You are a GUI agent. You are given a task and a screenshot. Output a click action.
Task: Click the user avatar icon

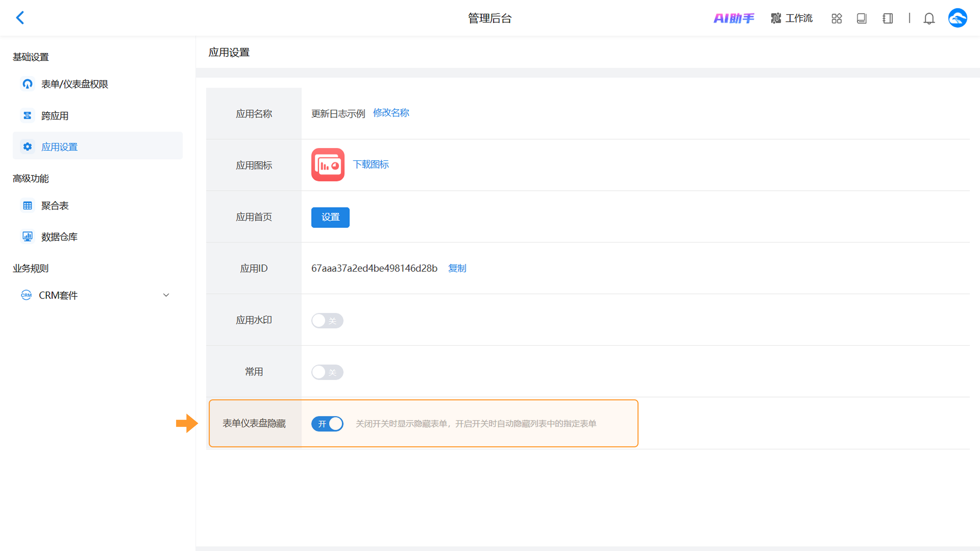tap(957, 18)
